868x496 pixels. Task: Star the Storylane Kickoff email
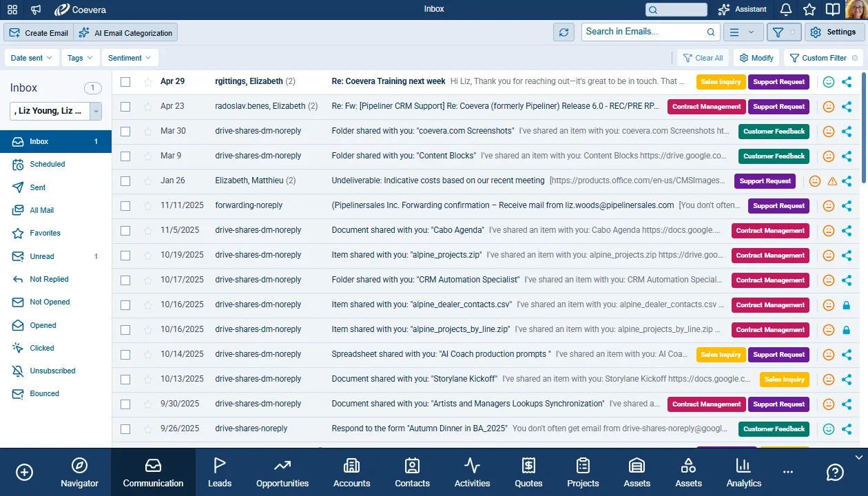[x=148, y=380]
